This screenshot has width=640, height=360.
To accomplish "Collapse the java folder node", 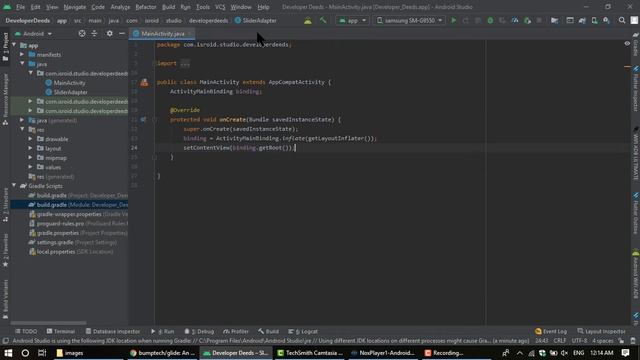I will tap(22, 64).
